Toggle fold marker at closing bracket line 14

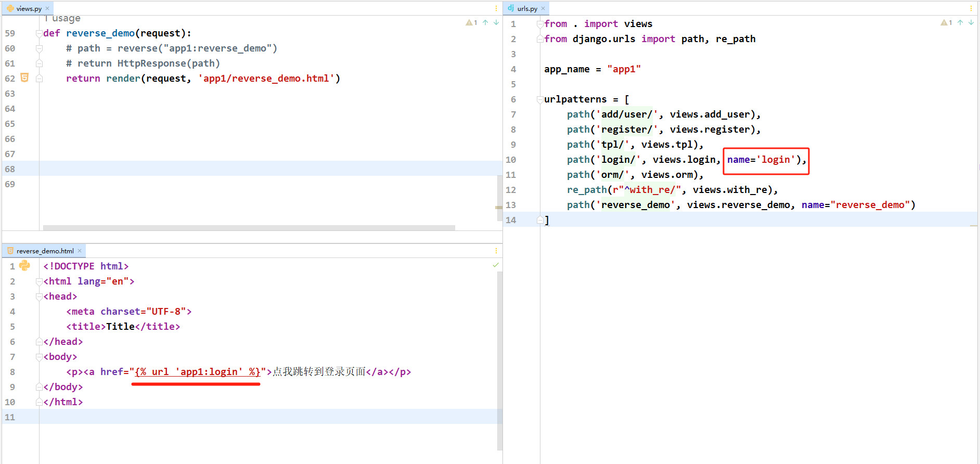click(x=540, y=220)
